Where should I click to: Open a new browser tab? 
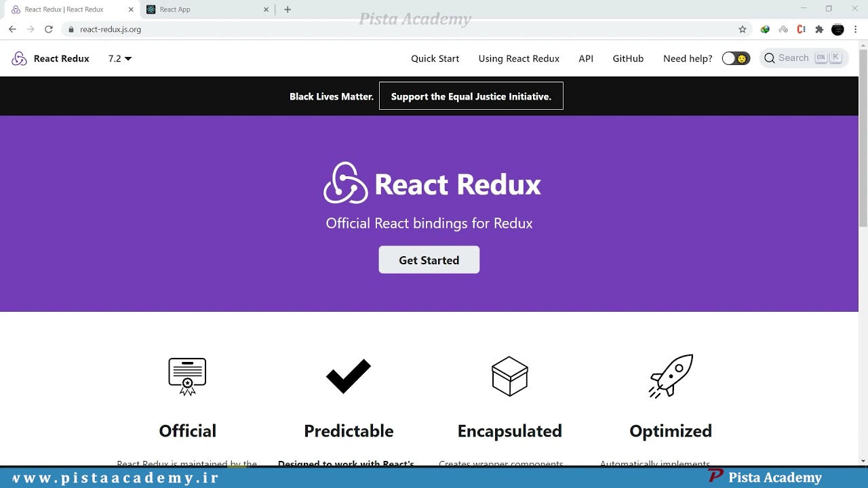288,9
